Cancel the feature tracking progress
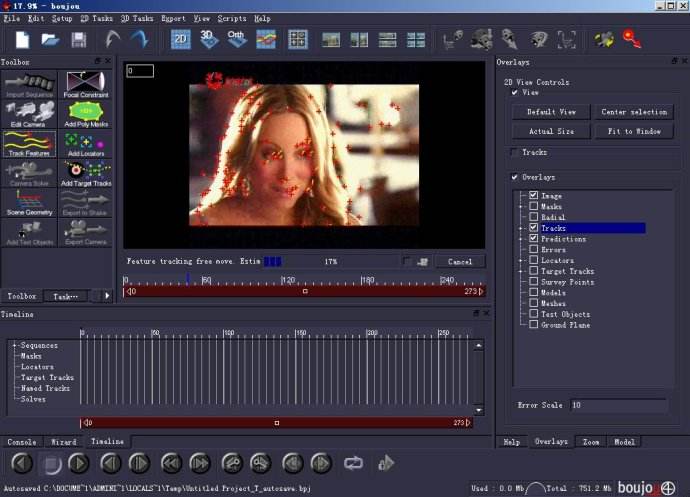This screenshot has width=690, height=497. [x=460, y=262]
